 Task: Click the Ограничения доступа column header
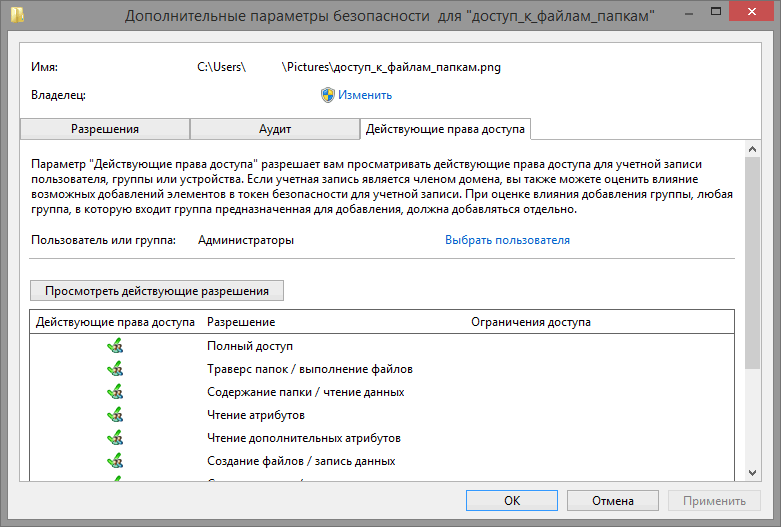(530, 323)
